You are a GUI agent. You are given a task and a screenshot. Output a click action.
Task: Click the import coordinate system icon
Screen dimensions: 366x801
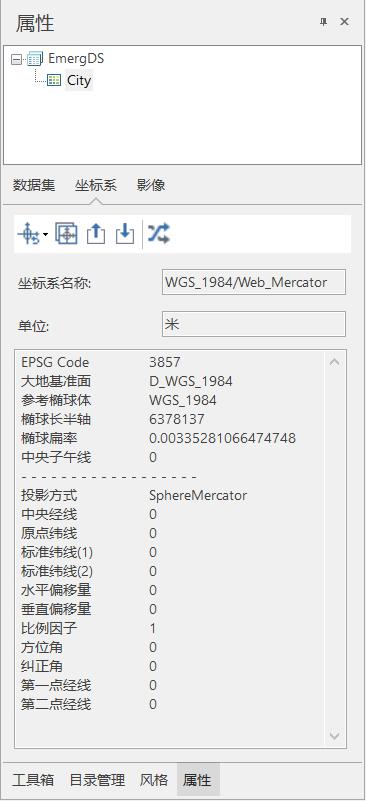[125, 234]
